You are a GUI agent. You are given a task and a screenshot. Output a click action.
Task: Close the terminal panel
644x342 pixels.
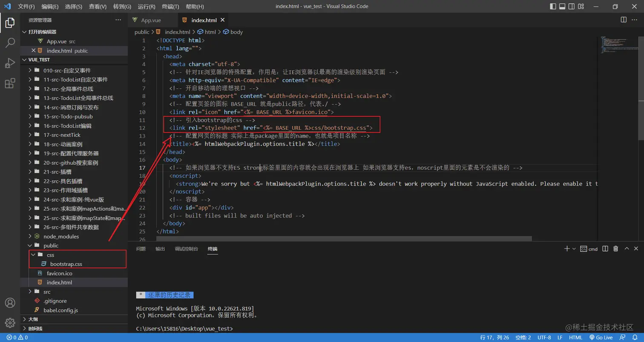click(636, 249)
